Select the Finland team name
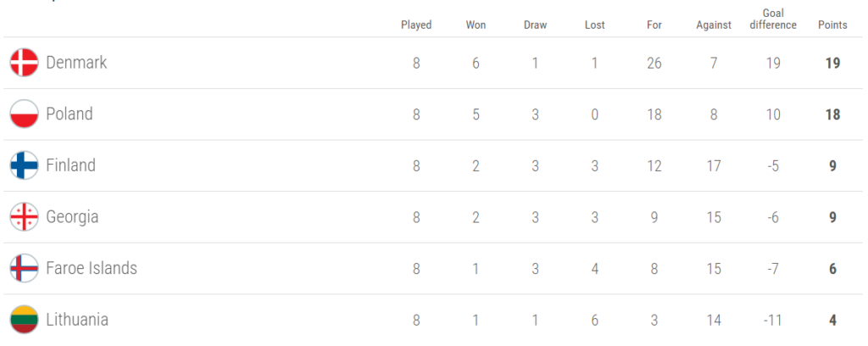The image size is (868, 346). (x=70, y=165)
